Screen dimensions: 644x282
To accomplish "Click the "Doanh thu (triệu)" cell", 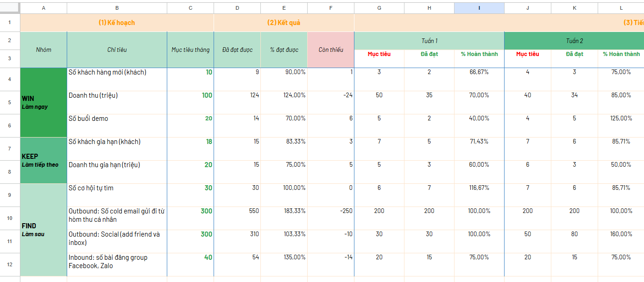I will (x=117, y=102).
